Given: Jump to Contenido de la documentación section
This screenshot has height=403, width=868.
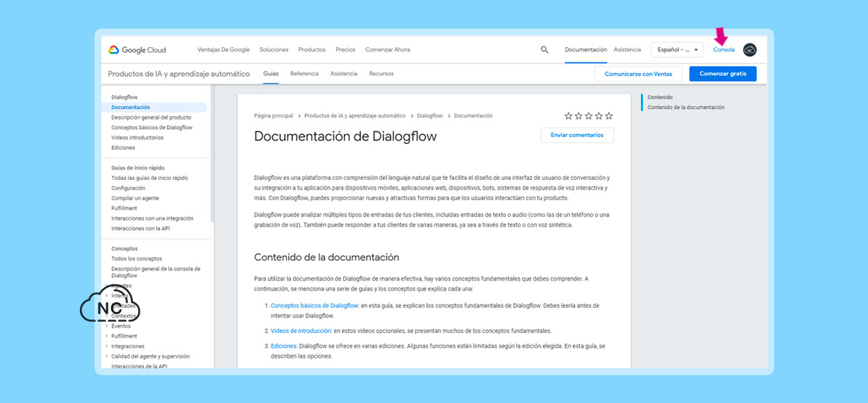Looking at the screenshot, I should (x=686, y=108).
